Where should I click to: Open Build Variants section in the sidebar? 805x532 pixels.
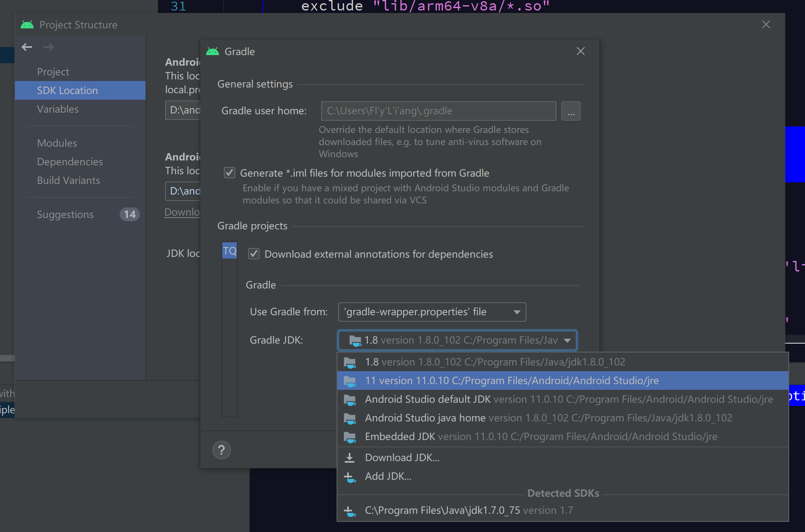tap(80, 180)
